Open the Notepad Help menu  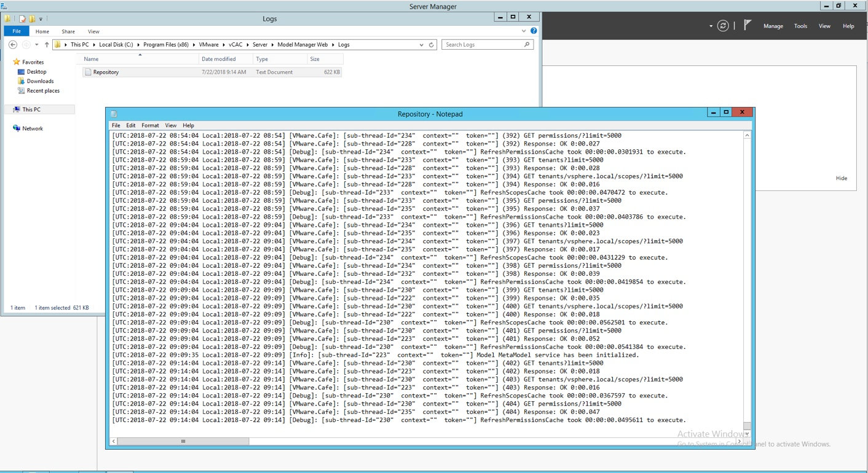pyautogui.click(x=188, y=125)
